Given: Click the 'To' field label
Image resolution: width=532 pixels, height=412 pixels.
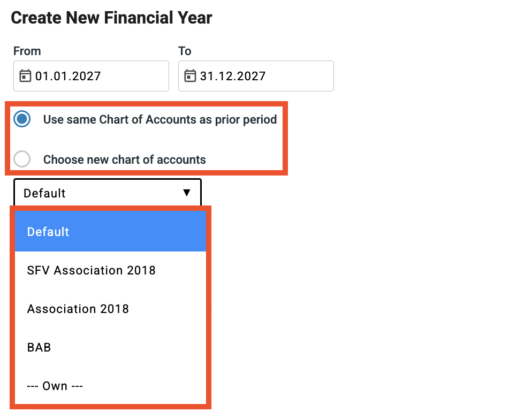Looking at the screenshot, I should pyautogui.click(x=185, y=51).
